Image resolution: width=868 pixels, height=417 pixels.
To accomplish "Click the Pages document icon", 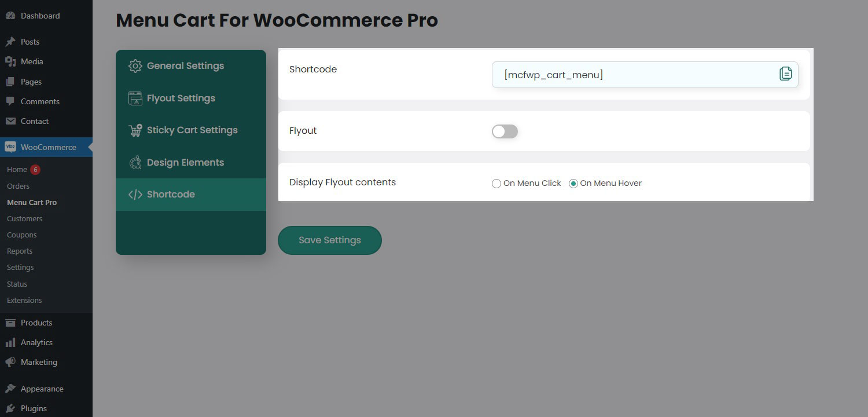I will coord(10,82).
